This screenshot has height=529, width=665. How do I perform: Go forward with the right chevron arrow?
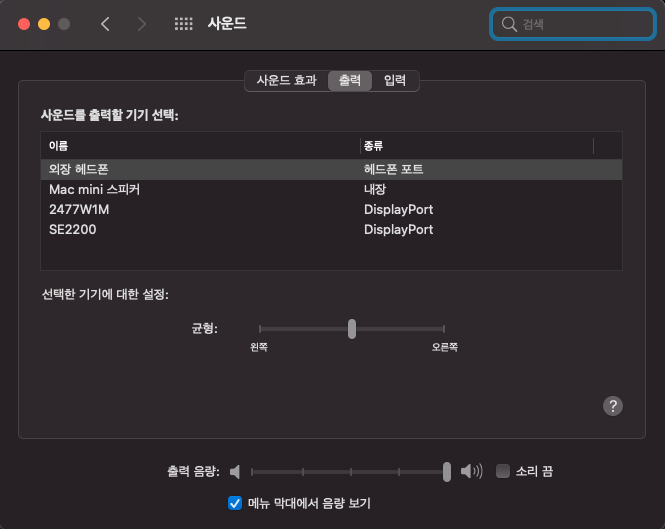pyautogui.click(x=142, y=24)
